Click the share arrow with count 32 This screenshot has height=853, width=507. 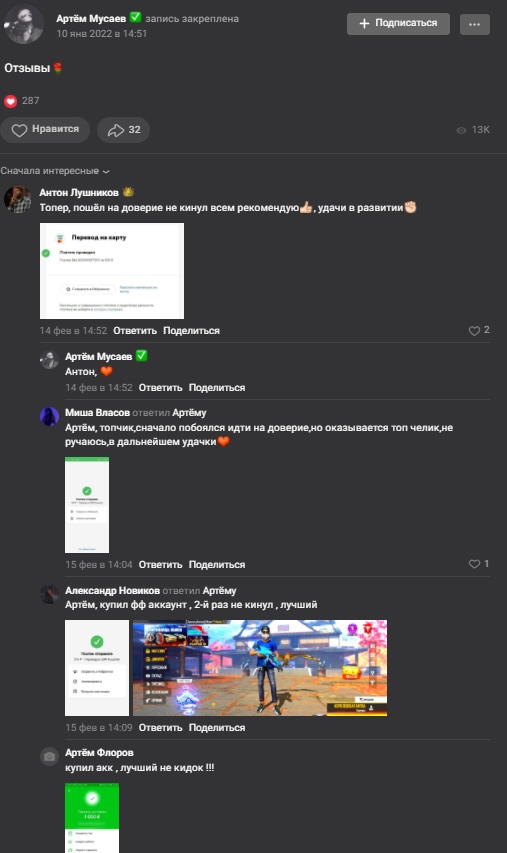pos(123,130)
